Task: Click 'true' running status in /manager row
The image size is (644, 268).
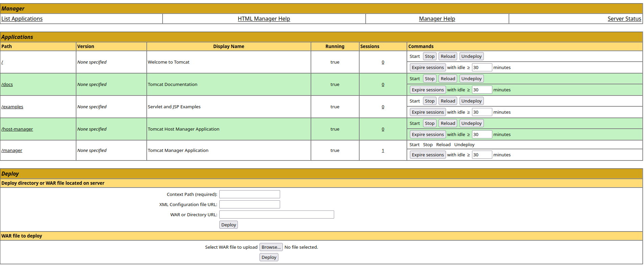Action: pyautogui.click(x=335, y=151)
